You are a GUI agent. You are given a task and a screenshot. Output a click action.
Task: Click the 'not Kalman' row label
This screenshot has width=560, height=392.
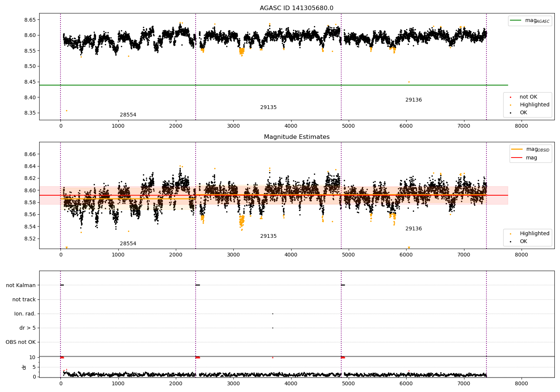click(x=21, y=285)
